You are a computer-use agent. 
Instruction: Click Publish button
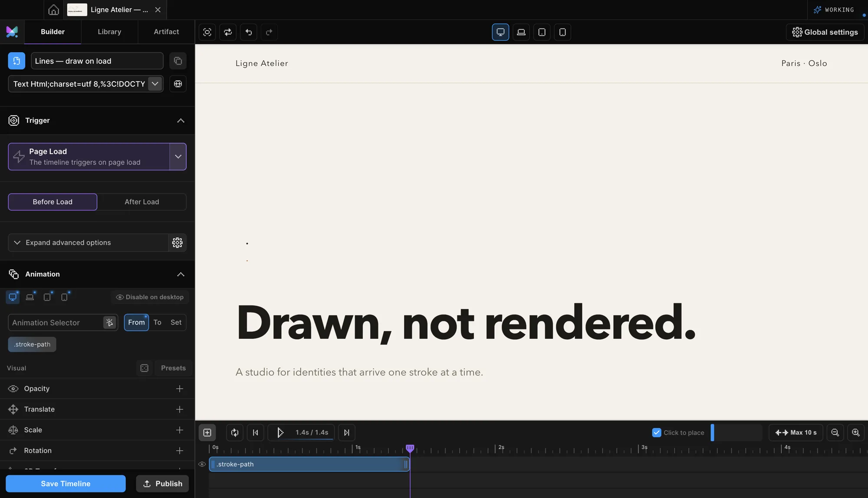pyautogui.click(x=162, y=484)
